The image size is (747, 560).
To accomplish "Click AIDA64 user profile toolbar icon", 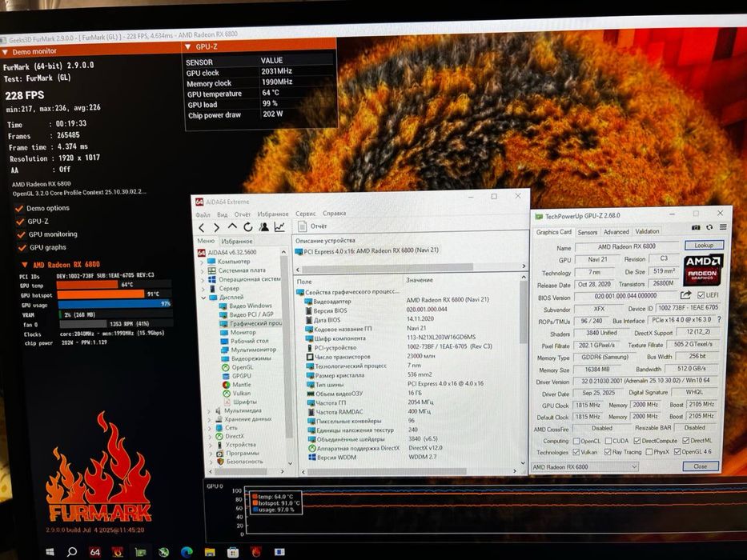I will [x=263, y=227].
